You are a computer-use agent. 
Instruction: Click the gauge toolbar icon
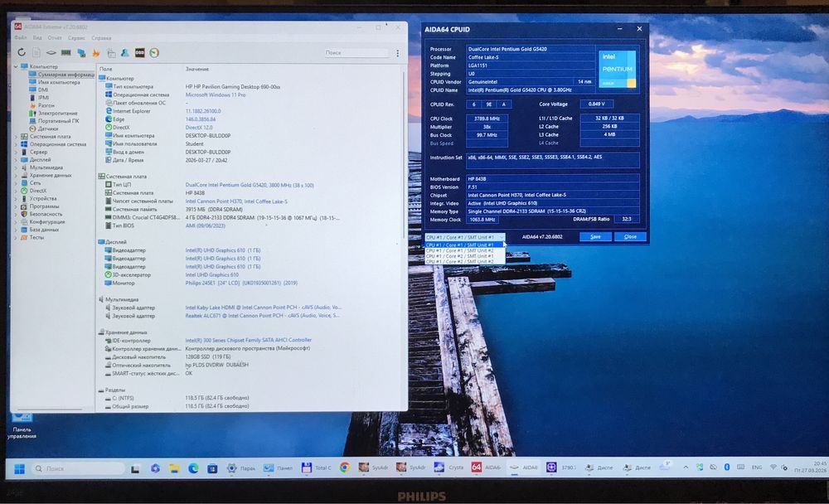click(154, 52)
